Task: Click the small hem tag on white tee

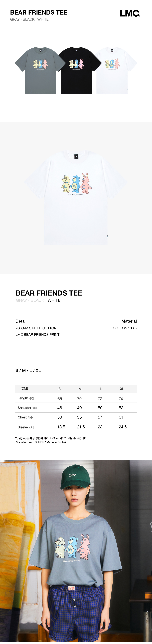Action: [108, 236]
